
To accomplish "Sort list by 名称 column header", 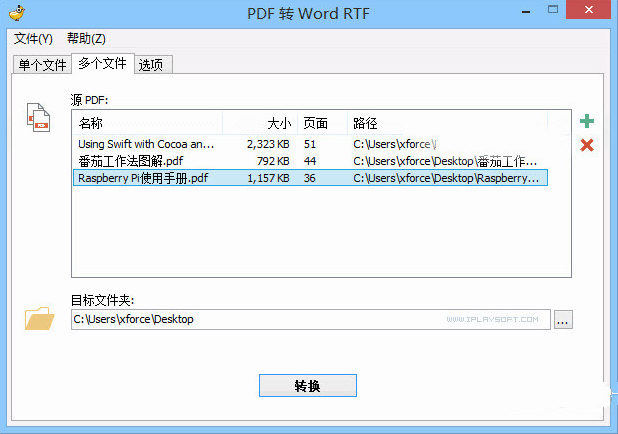I will (x=146, y=123).
